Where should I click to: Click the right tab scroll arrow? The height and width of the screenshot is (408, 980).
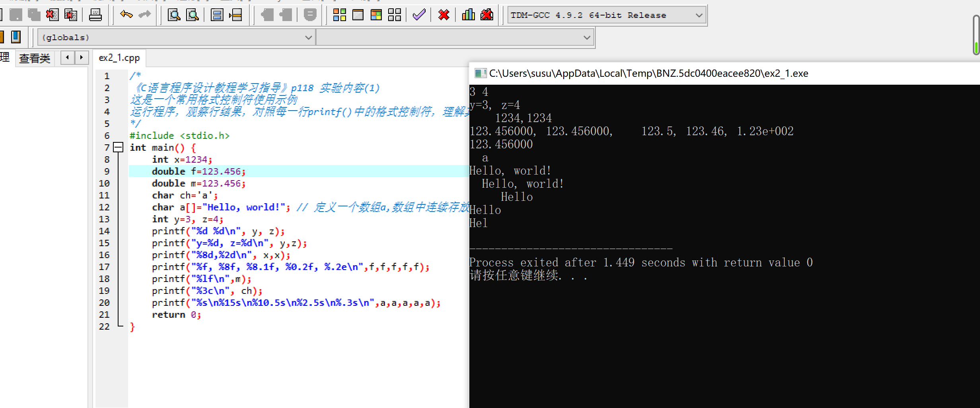(81, 58)
